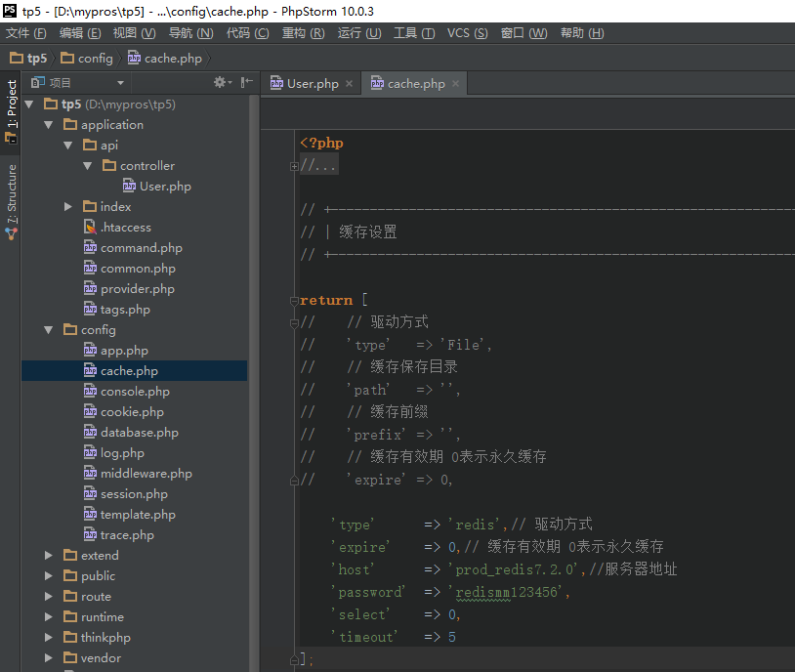This screenshot has width=795, height=672.
Task: Expand the extend folder
Action: click(x=49, y=556)
